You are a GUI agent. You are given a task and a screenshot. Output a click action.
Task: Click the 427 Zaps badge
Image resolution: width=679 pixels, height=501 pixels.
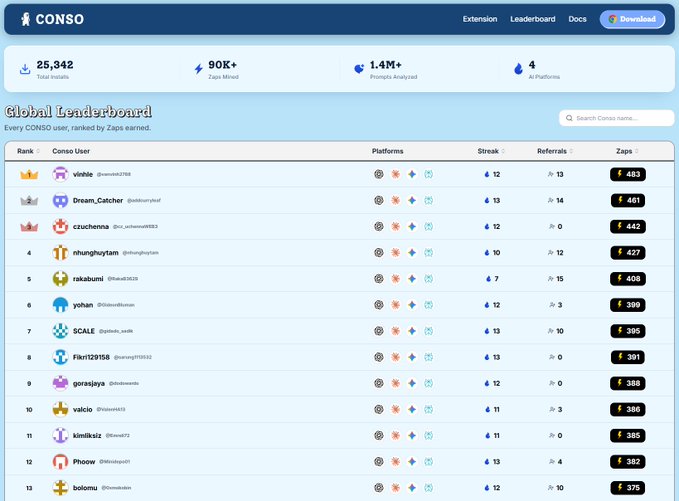(x=628, y=252)
